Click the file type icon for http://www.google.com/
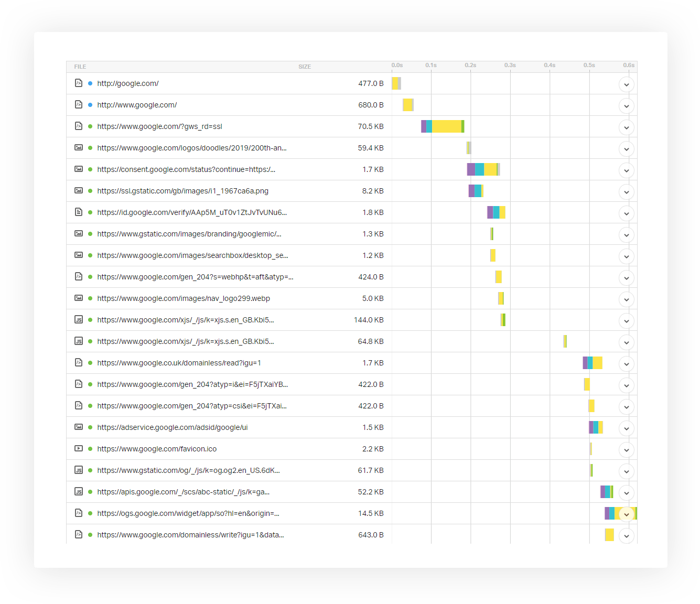This screenshot has height=604, width=700. [x=79, y=104]
